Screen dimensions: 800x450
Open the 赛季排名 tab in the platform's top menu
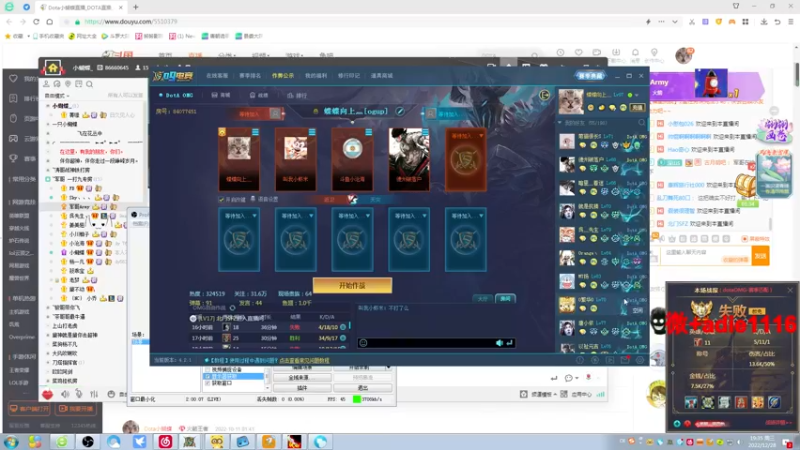pos(250,76)
